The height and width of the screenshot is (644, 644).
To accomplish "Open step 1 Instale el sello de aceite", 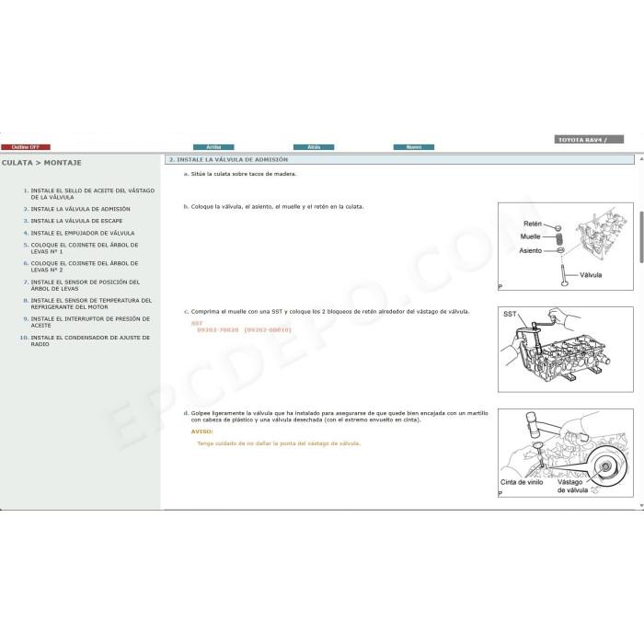I will pyautogui.click(x=92, y=194).
